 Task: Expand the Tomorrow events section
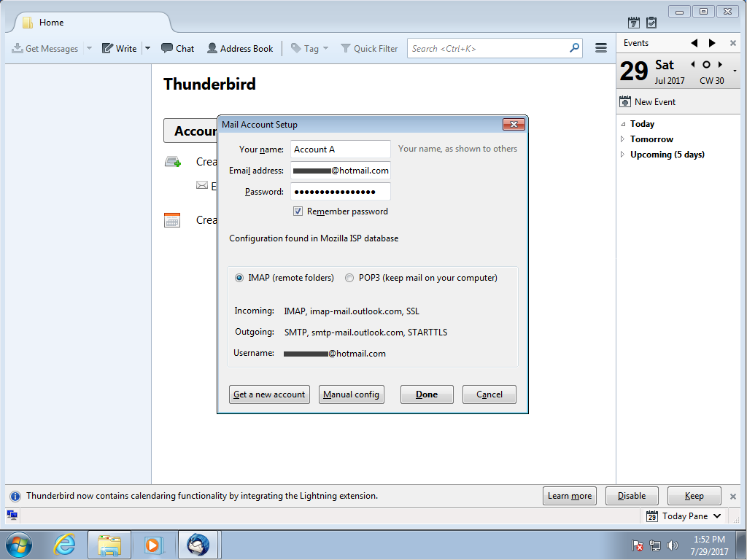pos(622,139)
